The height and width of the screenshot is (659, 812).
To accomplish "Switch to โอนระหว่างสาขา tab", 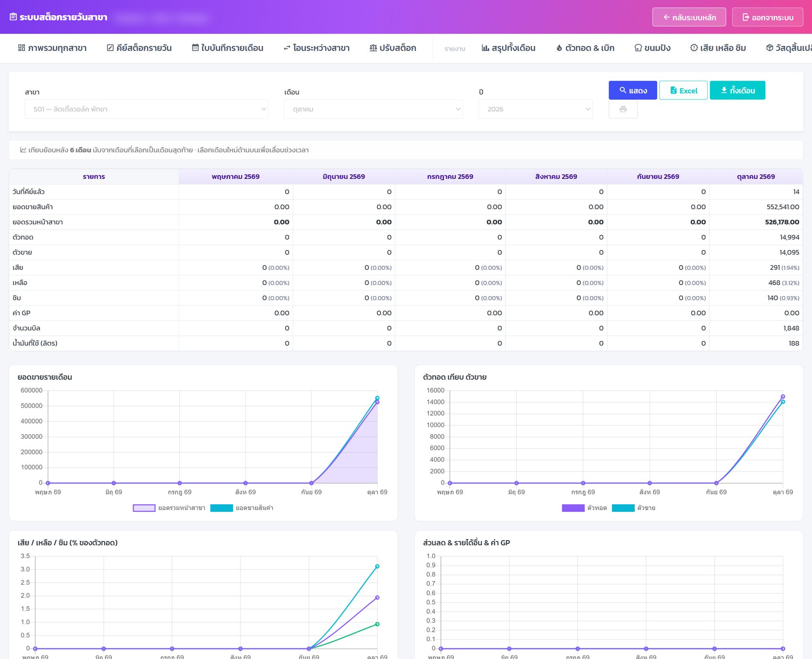I will click(x=316, y=48).
